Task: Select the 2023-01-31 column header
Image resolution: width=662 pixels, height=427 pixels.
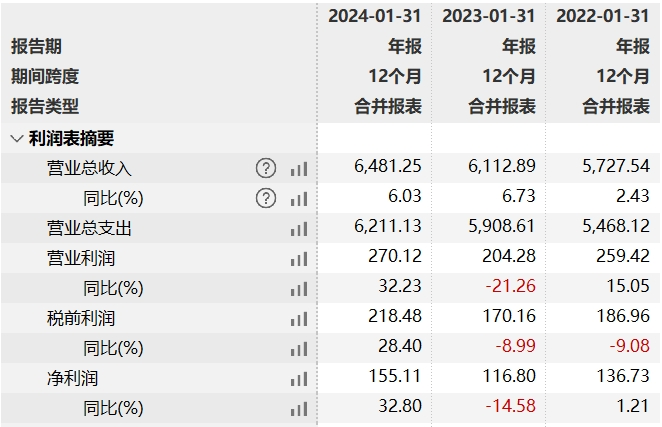Action: click(488, 16)
